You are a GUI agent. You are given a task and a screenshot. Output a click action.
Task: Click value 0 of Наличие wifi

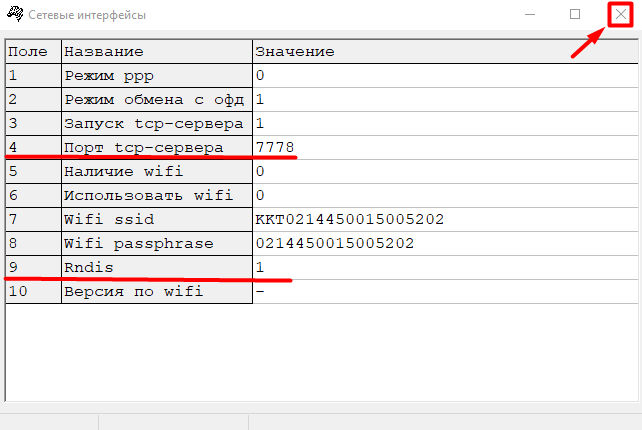click(x=445, y=171)
